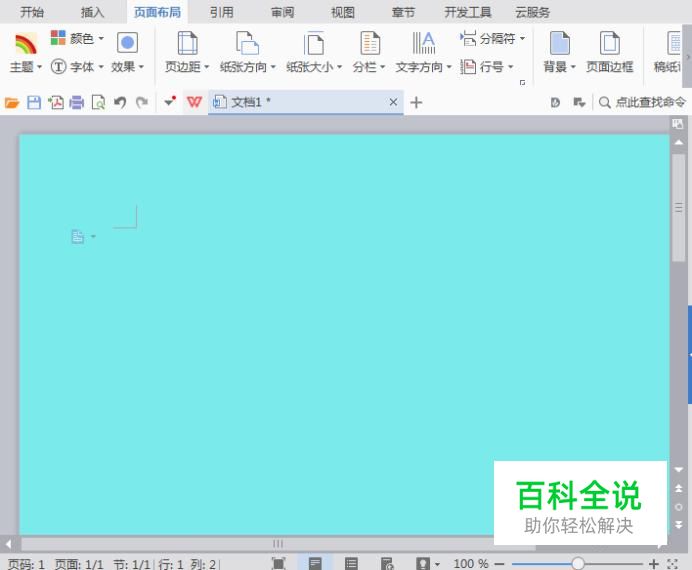Click Line Numbers (行号) icon

pyautogui.click(x=468, y=67)
